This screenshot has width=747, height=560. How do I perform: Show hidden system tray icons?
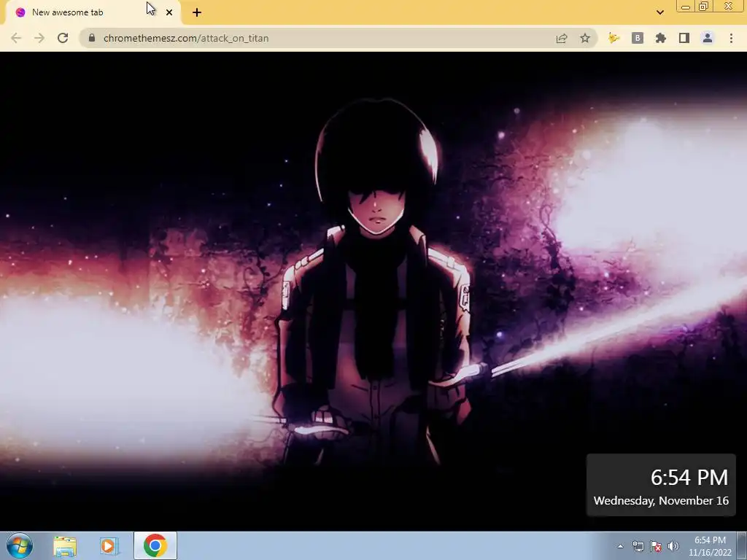[x=620, y=546]
